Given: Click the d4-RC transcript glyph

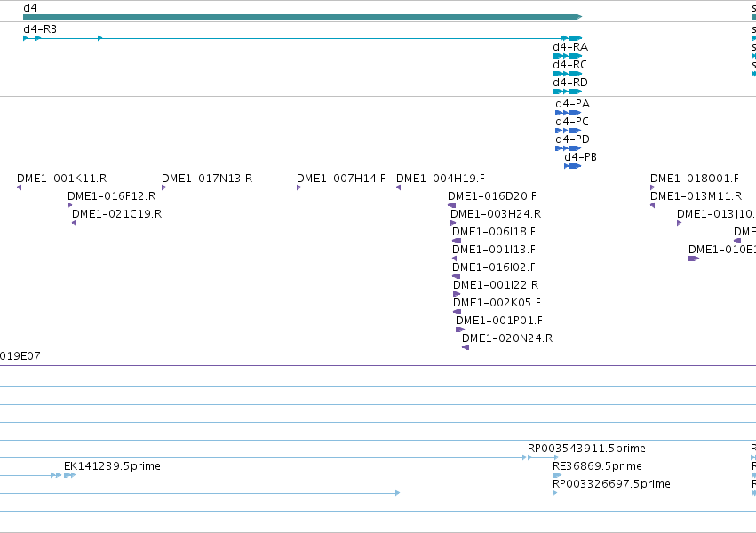Looking at the screenshot, I should [x=568, y=74].
